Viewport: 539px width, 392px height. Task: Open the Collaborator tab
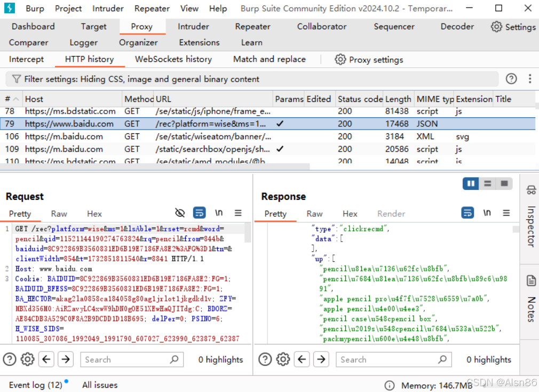coord(322,27)
